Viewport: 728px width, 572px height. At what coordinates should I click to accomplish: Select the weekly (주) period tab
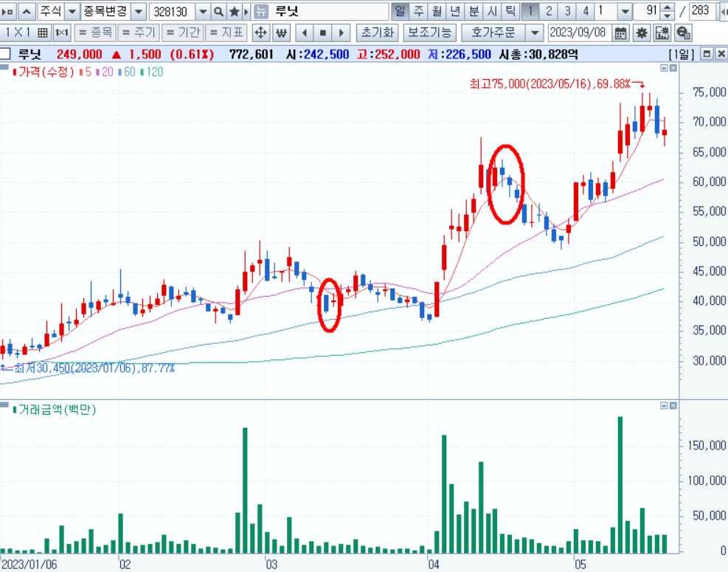coord(419,11)
